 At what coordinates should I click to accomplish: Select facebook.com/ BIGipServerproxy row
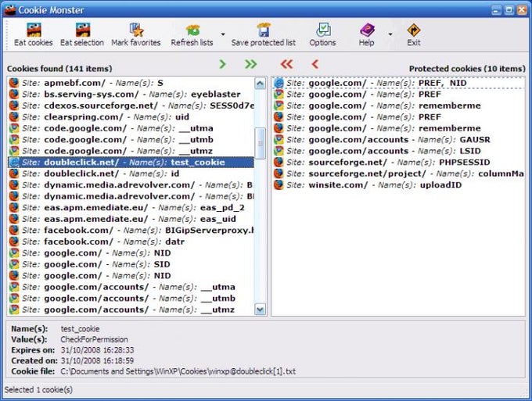131,231
